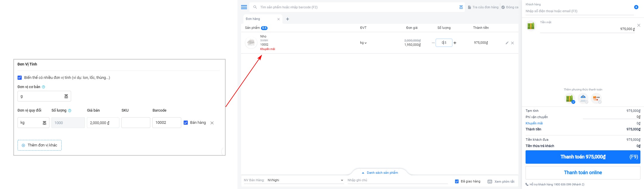Image resolution: width=644 pixels, height=189 pixels.
Task: Click Thêm đơn vị khác button
Action: pos(40,145)
